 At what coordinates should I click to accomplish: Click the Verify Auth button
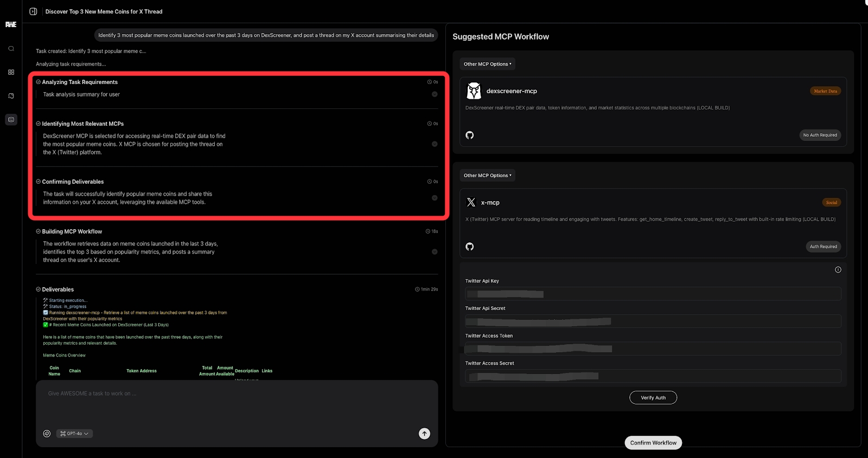click(x=653, y=398)
